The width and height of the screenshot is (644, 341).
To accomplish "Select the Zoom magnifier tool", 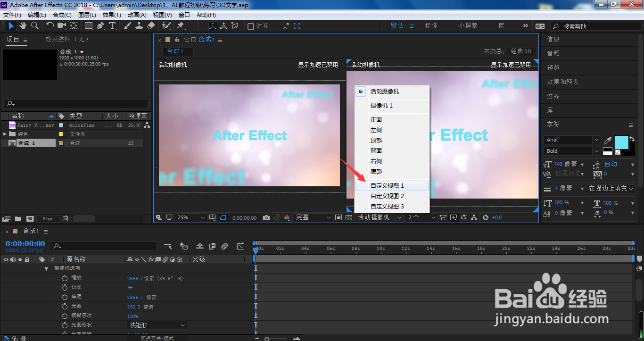I will point(34,25).
